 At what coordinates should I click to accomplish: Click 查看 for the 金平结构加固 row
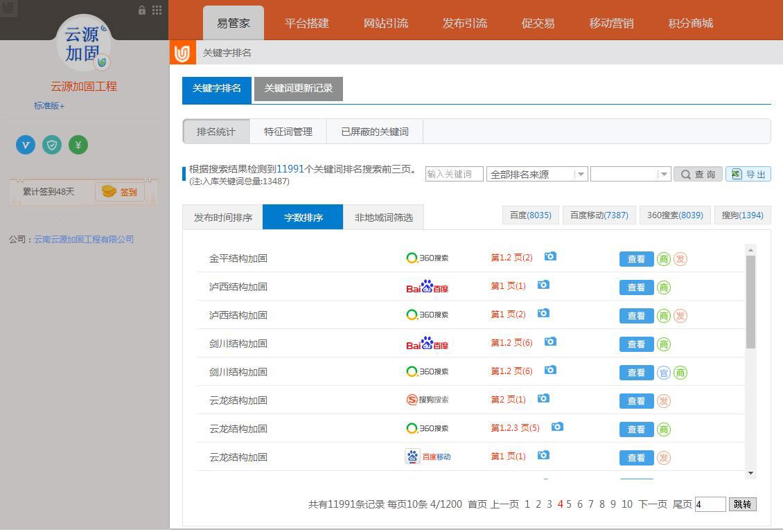(636, 259)
